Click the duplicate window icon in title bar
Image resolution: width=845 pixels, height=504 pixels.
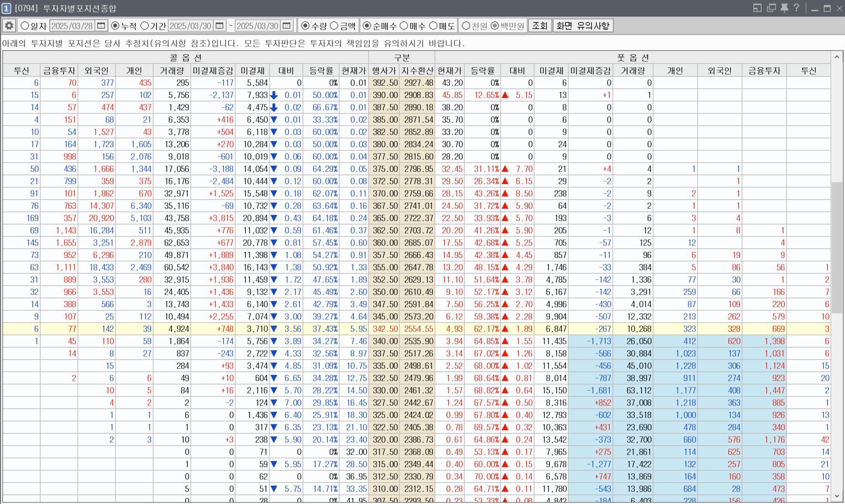771,8
